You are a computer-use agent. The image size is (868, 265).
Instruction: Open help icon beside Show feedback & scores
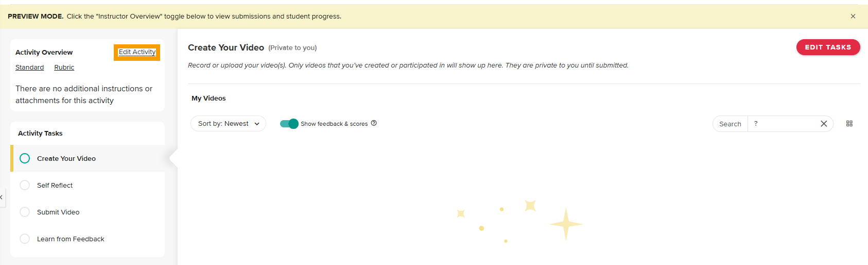374,123
